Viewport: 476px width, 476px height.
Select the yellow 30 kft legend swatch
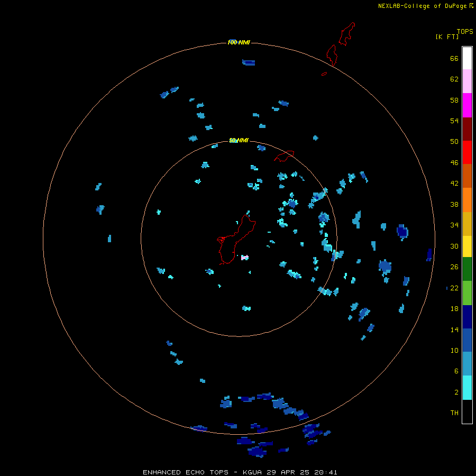[x=467, y=246]
